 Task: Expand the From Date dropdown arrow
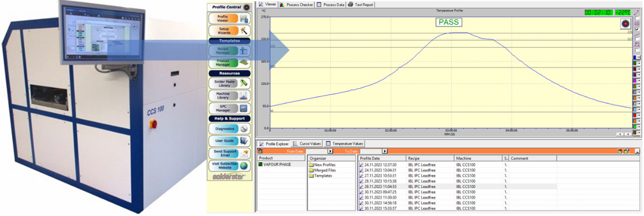tap(330, 151)
